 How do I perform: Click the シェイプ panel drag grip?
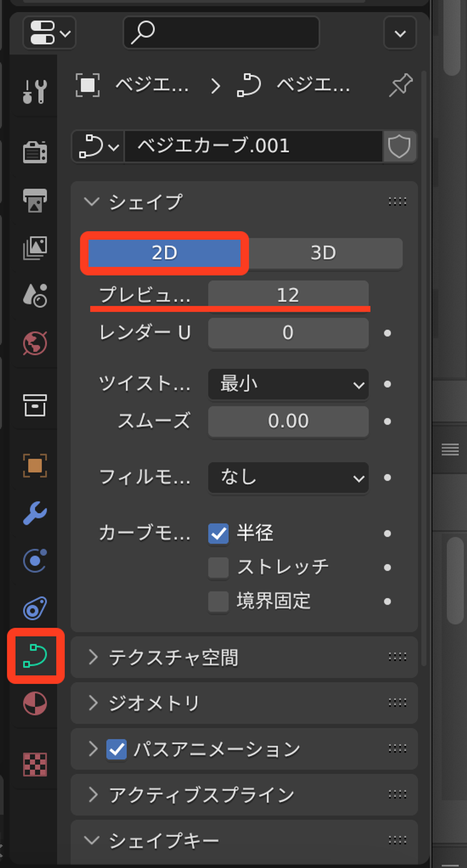(397, 202)
